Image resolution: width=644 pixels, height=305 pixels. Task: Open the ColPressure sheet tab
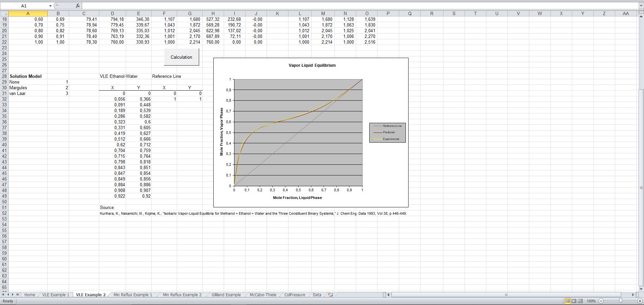pyautogui.click(x=295, y=295)
